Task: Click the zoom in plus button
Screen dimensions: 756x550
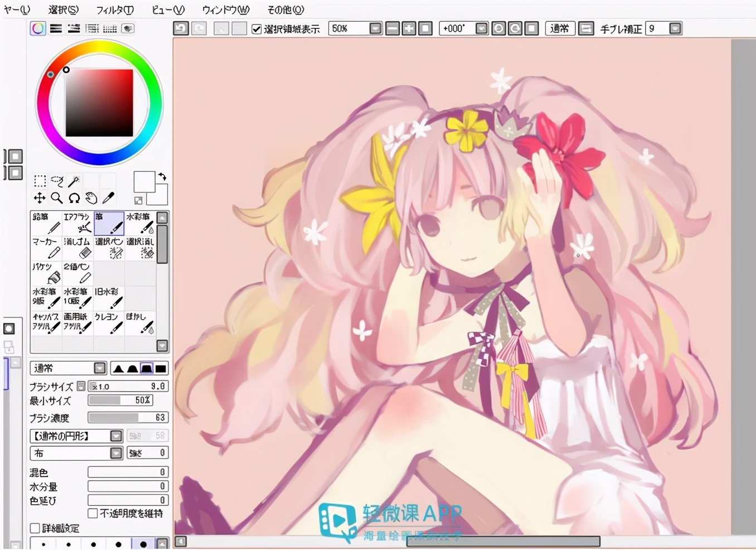Action: [409, 28]
